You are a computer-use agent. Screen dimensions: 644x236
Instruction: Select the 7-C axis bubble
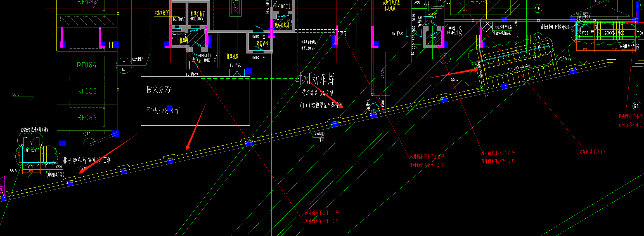coord(537,37)
